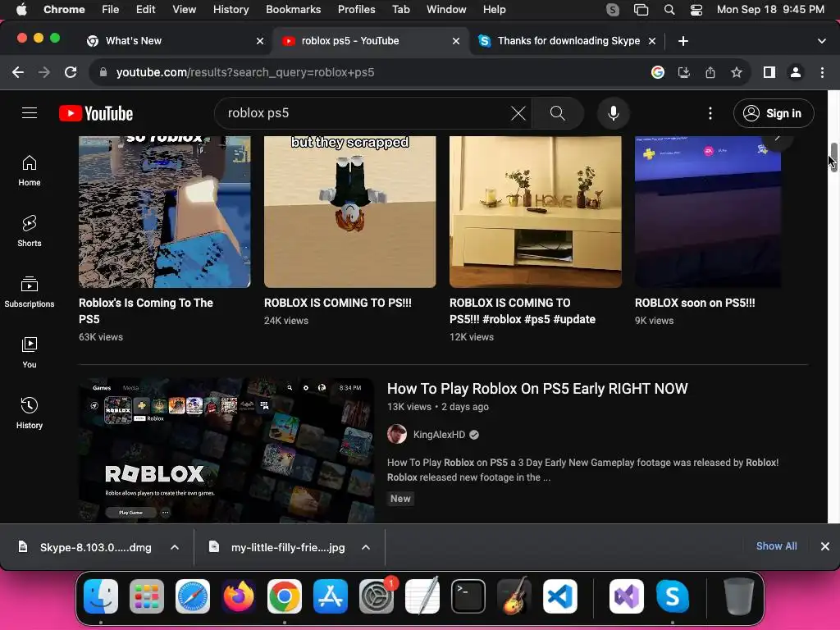Open the tab search dropdown arrow
This screenshot has width=840, height=630.
(822, 41)
